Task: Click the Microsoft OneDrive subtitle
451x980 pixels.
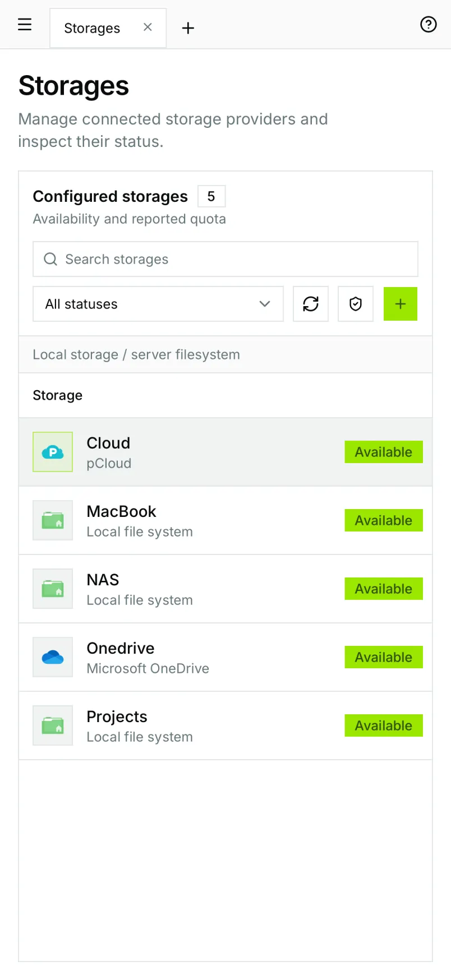Action: point(148,668)
